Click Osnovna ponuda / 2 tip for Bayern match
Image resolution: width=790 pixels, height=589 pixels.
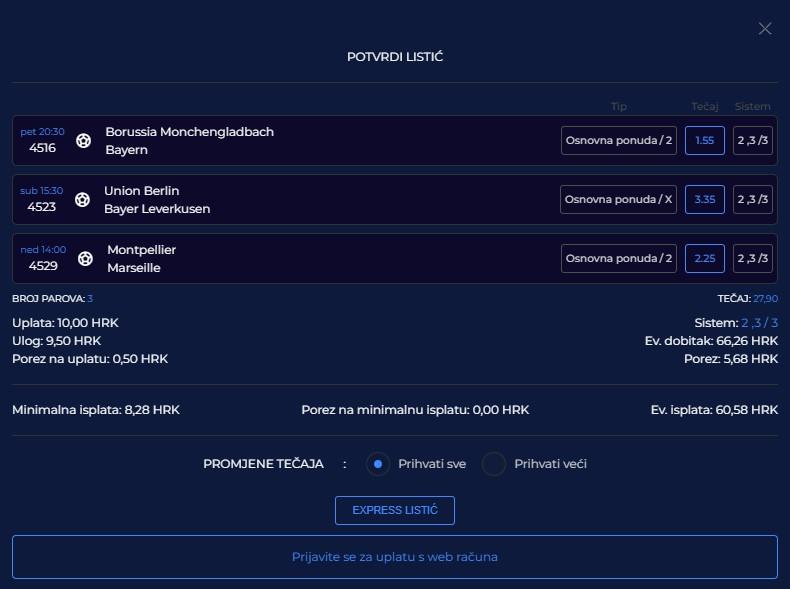click(619, 141)
